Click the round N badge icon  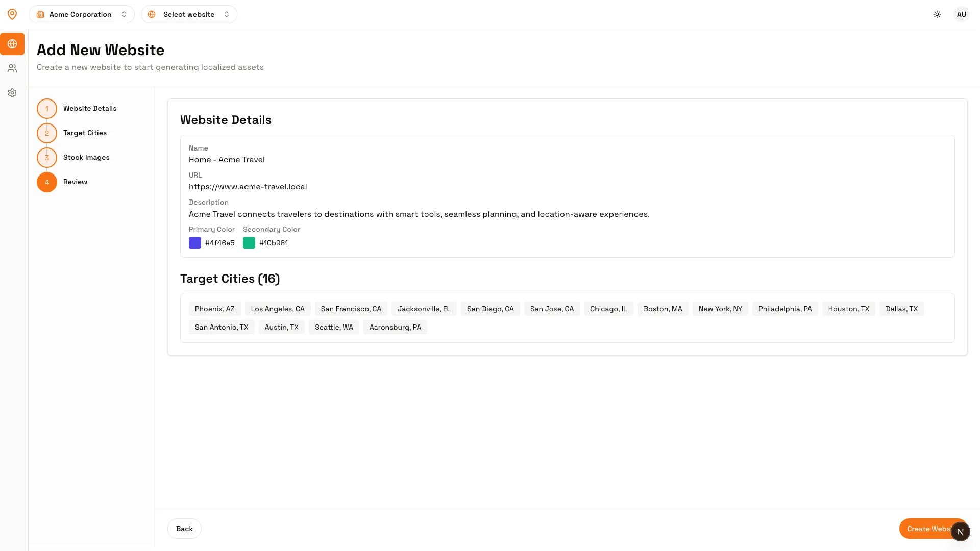(960, 532)
